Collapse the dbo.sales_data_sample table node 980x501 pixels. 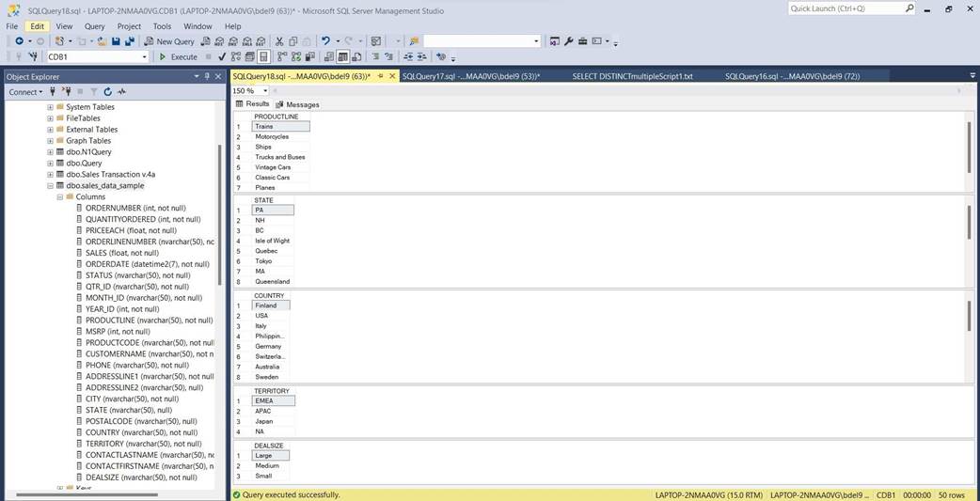pos(50,186)
